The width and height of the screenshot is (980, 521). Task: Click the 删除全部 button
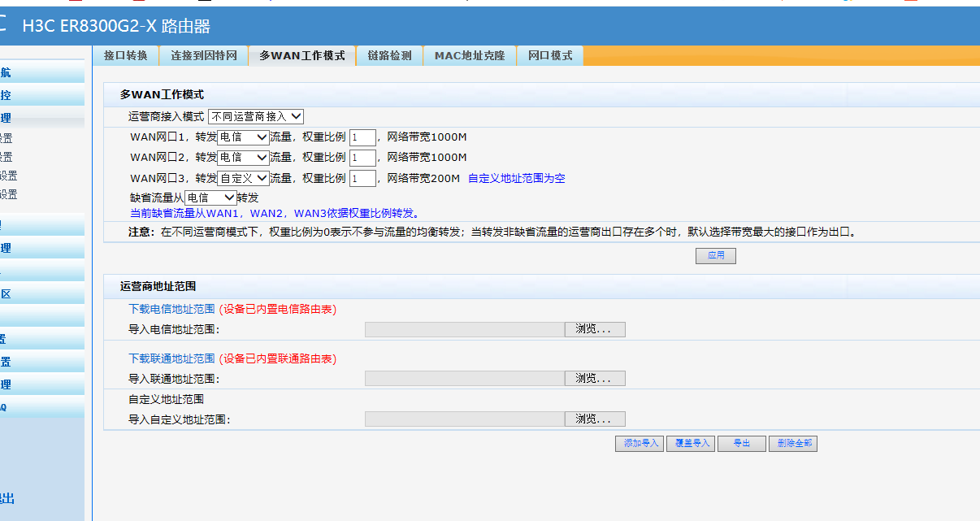coord(793,444)
